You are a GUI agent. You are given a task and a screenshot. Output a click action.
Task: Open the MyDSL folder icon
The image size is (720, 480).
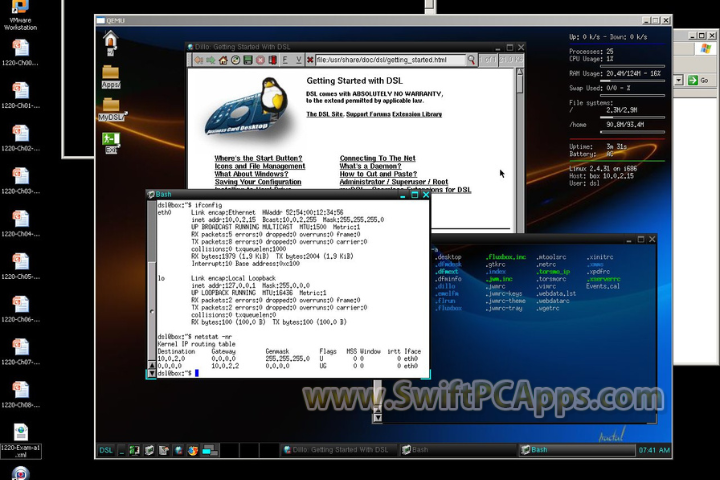[x=112, y=109]
